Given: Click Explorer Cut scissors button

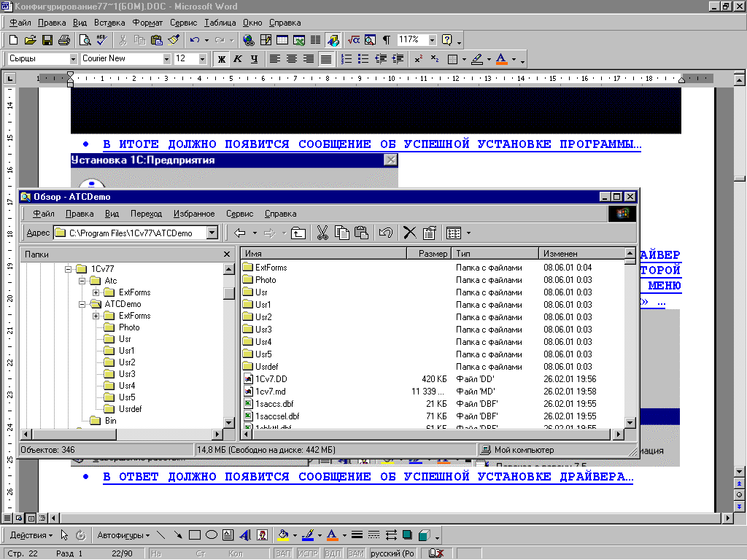Looking at the screenshot, I should tap(322, 233).
